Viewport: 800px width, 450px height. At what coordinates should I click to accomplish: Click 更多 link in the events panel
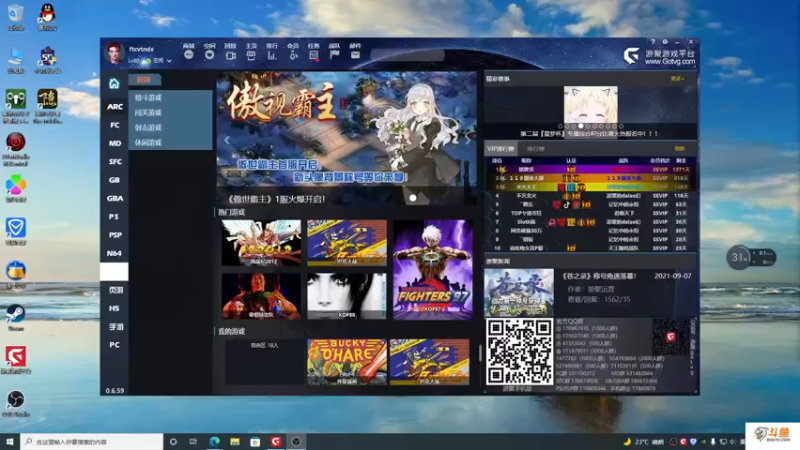pos(678,79)
